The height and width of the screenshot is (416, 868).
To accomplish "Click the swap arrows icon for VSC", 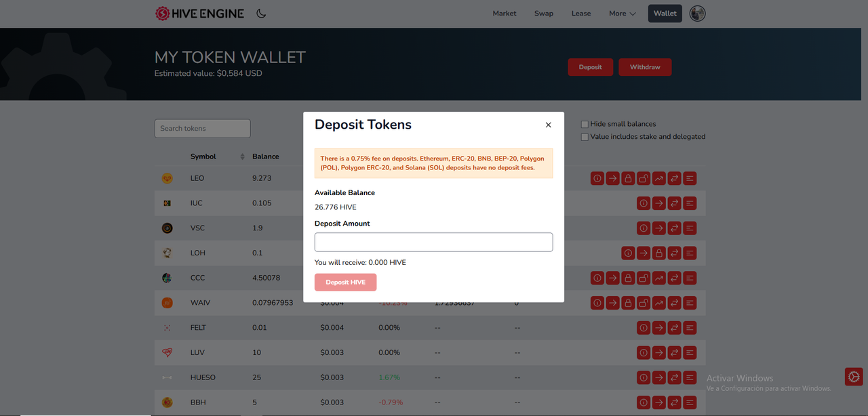I will click(x=675, y=228).
